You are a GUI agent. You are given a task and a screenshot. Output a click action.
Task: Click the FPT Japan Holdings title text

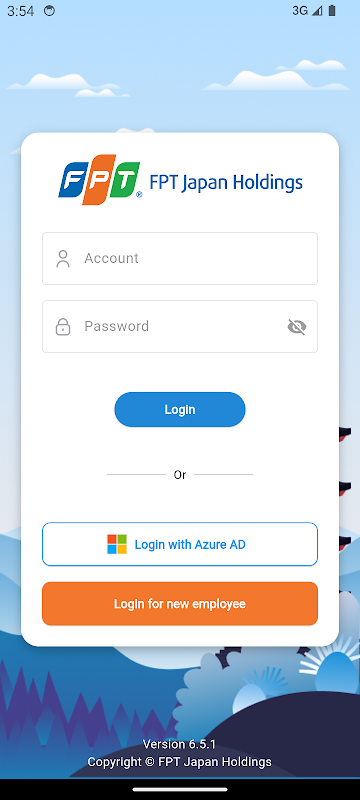coord(226,183)
